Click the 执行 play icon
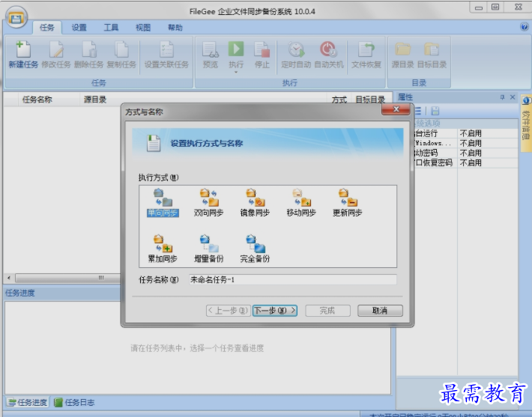 pos(236,49)
